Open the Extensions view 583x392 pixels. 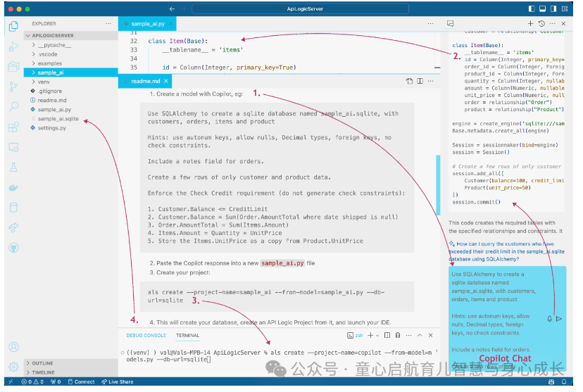[x=14, y=127]
